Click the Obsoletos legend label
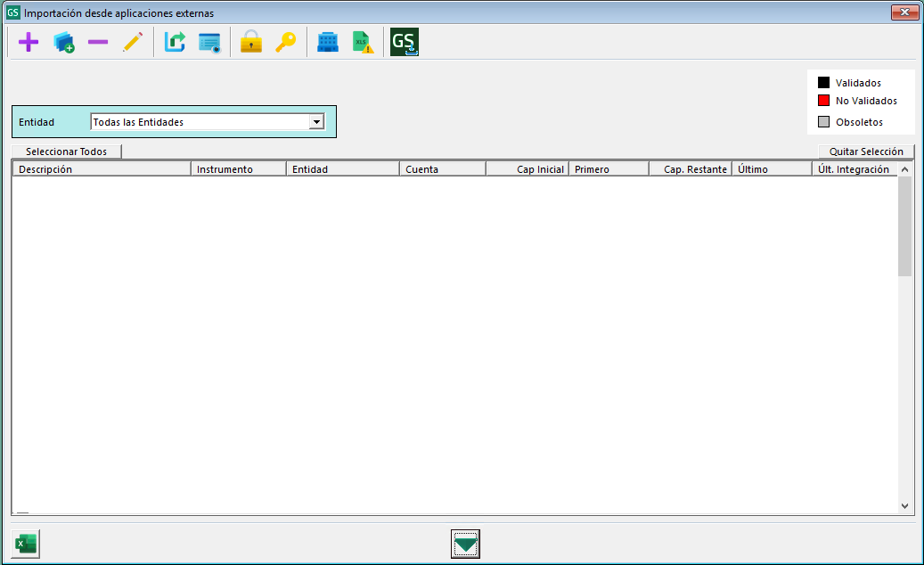This screenshot has width=924, height=565. click(859, 122)
